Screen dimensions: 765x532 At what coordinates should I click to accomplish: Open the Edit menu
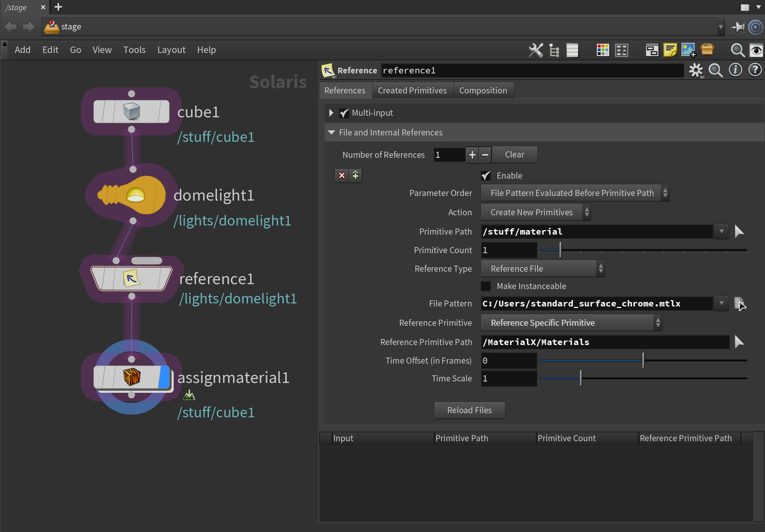click(x=50, y=50)
